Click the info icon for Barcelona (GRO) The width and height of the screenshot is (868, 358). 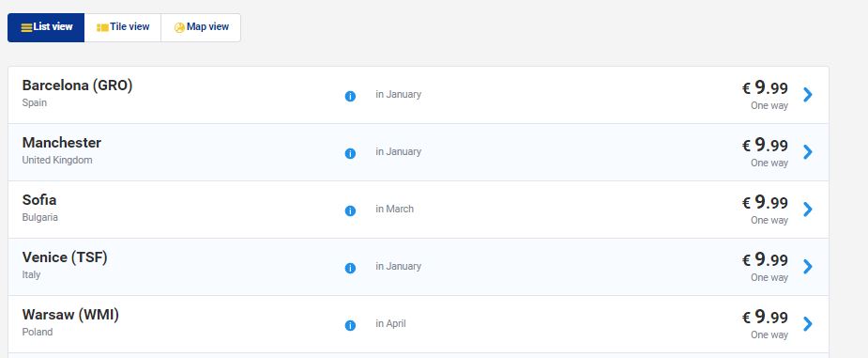[350, 97]
